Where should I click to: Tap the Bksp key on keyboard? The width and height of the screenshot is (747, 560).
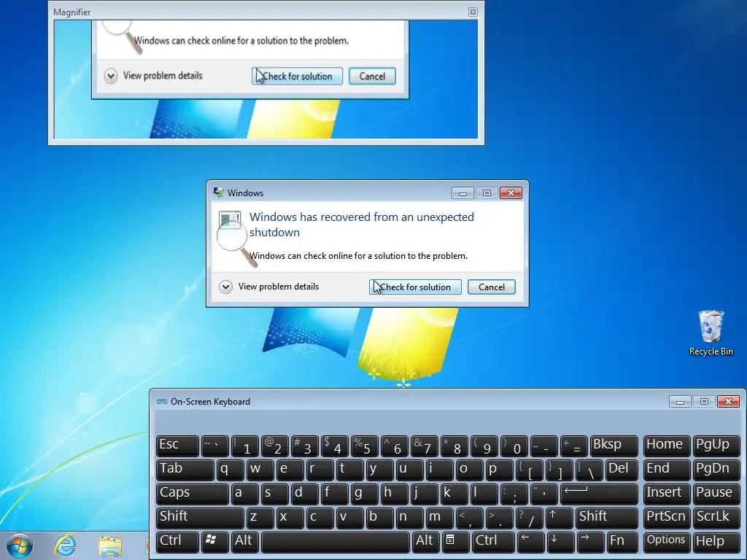[614, 446]
